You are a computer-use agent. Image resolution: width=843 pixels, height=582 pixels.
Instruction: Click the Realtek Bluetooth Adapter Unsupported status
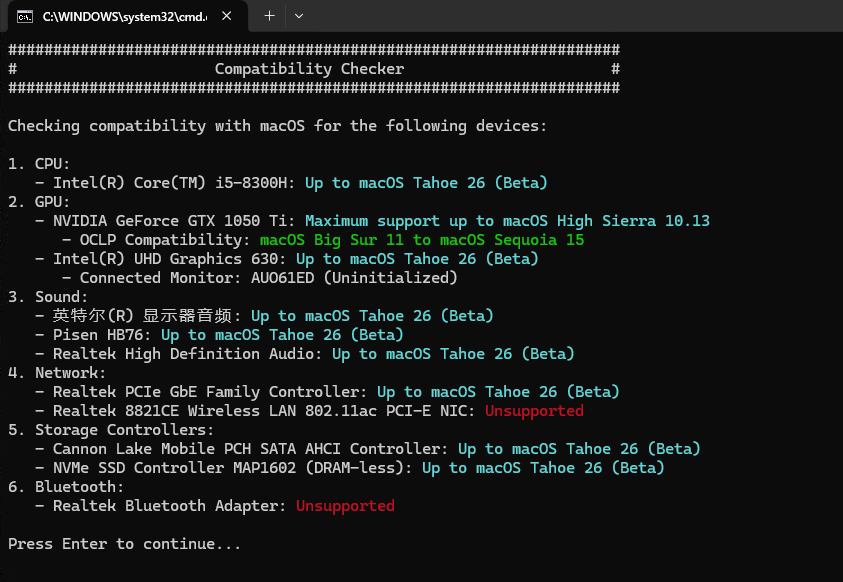(345, 506)
